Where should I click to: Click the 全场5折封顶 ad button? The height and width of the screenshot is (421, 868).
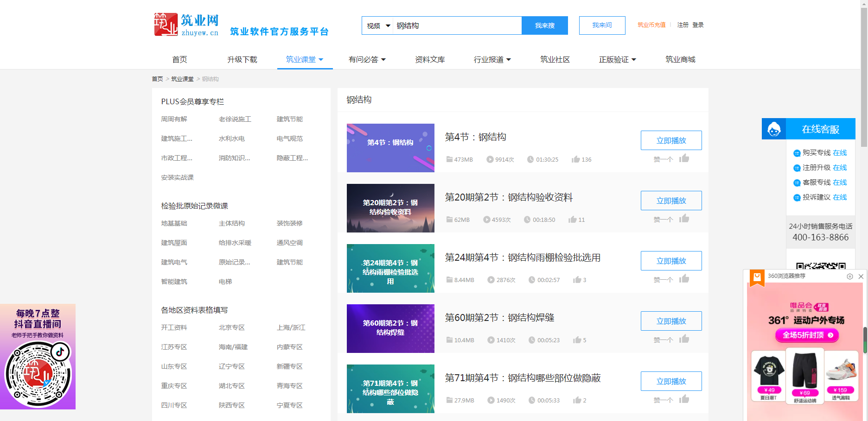(807, 335)
